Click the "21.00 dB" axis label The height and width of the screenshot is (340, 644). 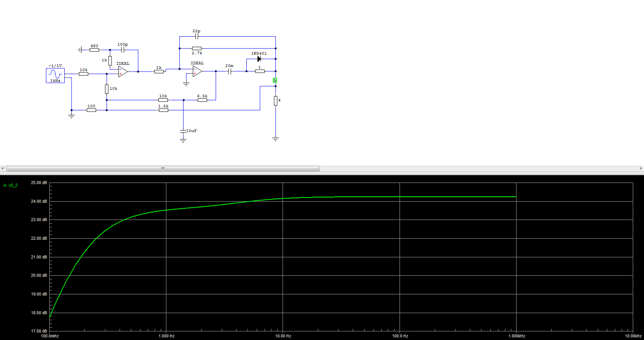point(39,257)
